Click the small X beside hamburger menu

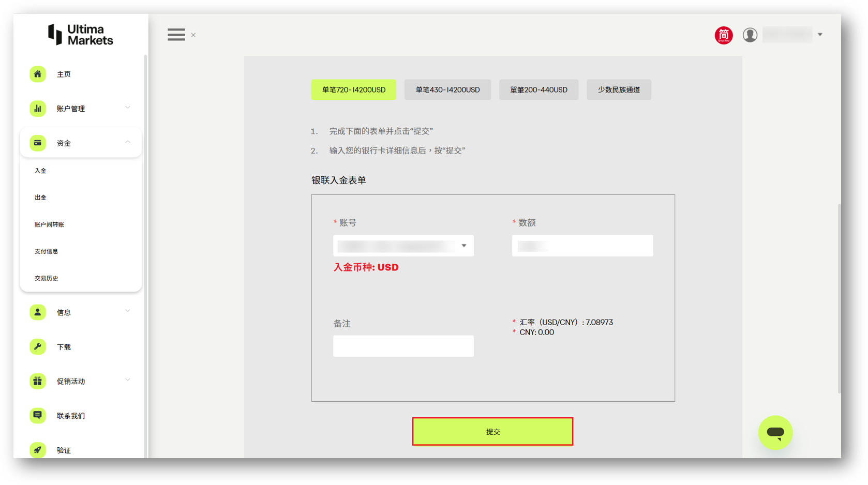[193, 35]
